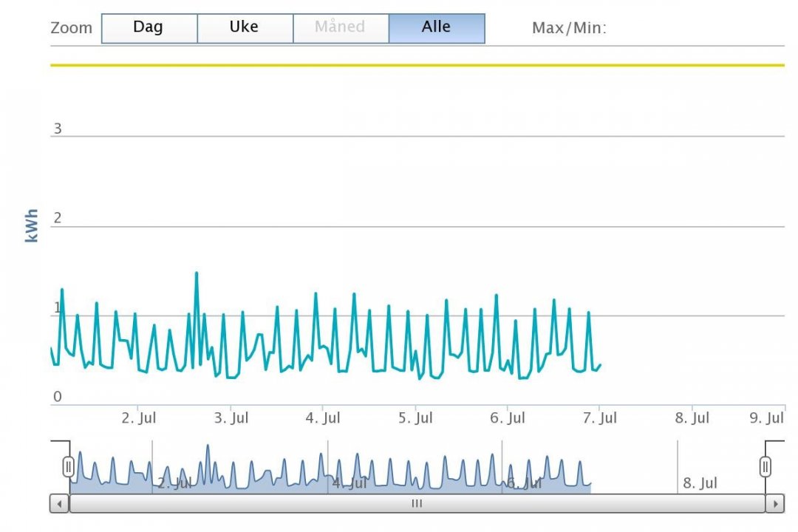Click the scrollbar center grip
798x532 pixels.
click(x=417, y=504)
